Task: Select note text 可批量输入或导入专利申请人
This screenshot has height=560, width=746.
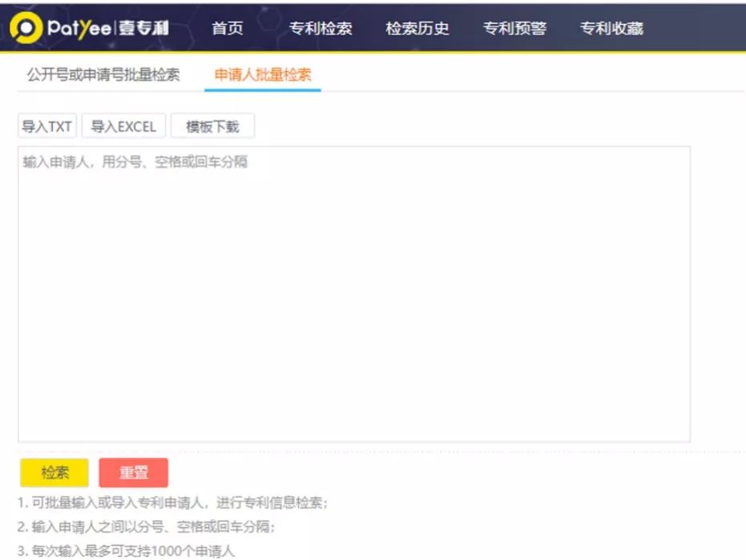Action: pos(118,502)
